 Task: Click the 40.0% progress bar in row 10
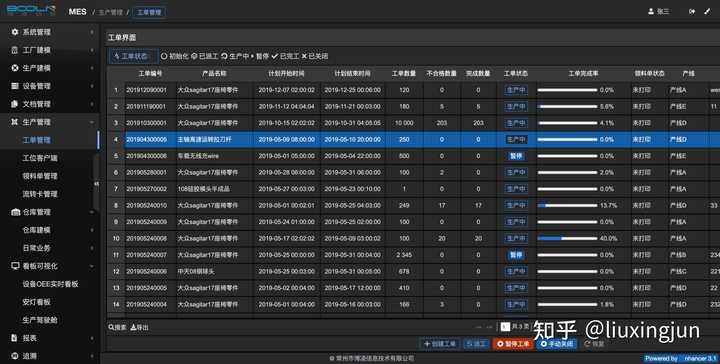567,238
